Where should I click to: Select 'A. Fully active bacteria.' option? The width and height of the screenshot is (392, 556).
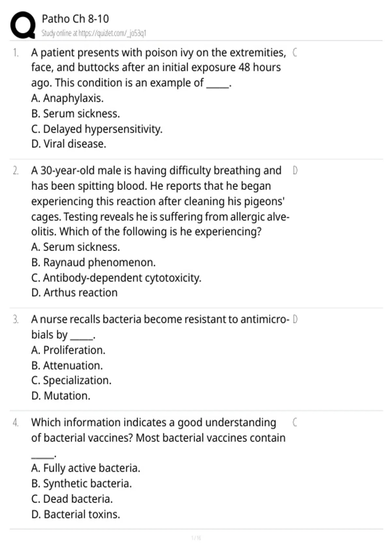tap(86, 468)
